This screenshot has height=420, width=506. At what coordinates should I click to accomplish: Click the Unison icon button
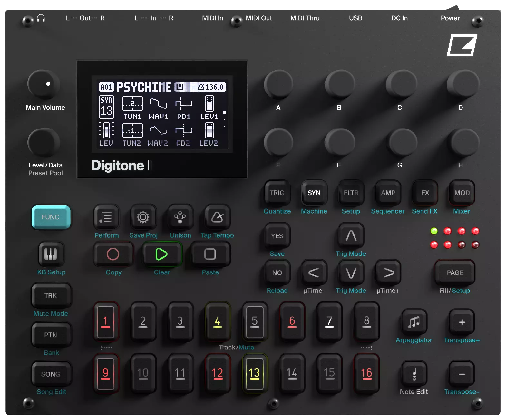tap(180, 217)
